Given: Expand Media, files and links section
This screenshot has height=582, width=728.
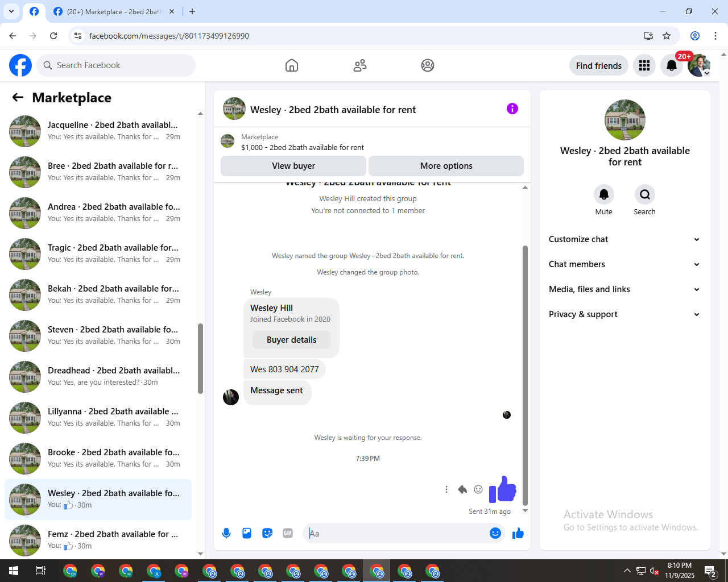Looking at the screenshot, I should pyautogui.click(x=624, y=289).
